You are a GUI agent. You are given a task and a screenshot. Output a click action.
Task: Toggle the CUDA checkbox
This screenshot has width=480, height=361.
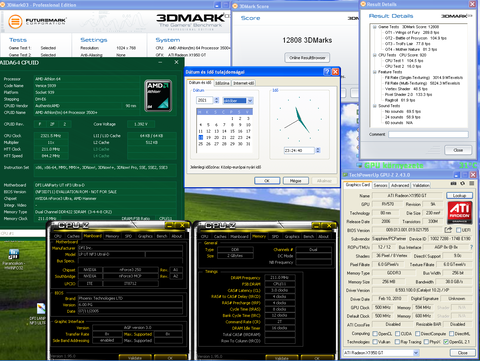pyautogui.click(x=397, y=334)
